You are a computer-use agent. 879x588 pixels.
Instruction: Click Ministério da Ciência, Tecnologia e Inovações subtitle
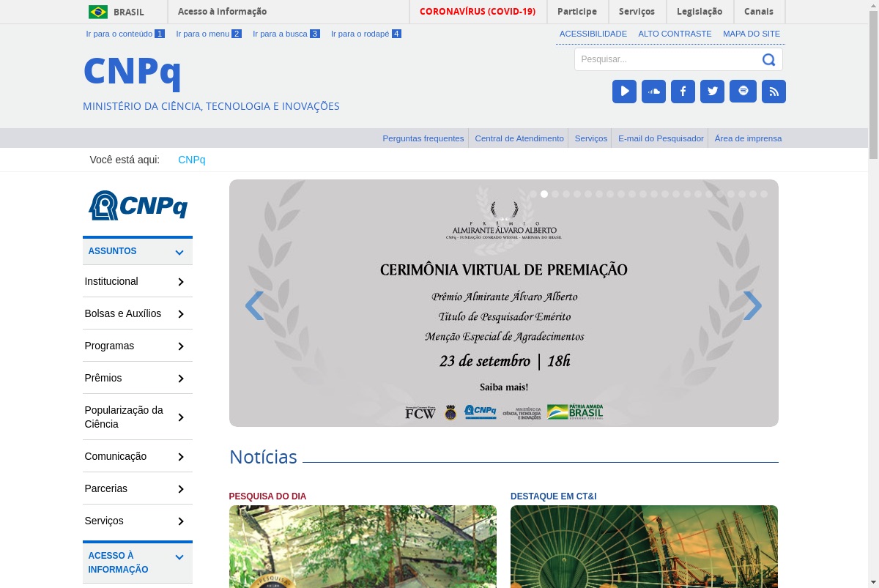[x=211, y=106]
